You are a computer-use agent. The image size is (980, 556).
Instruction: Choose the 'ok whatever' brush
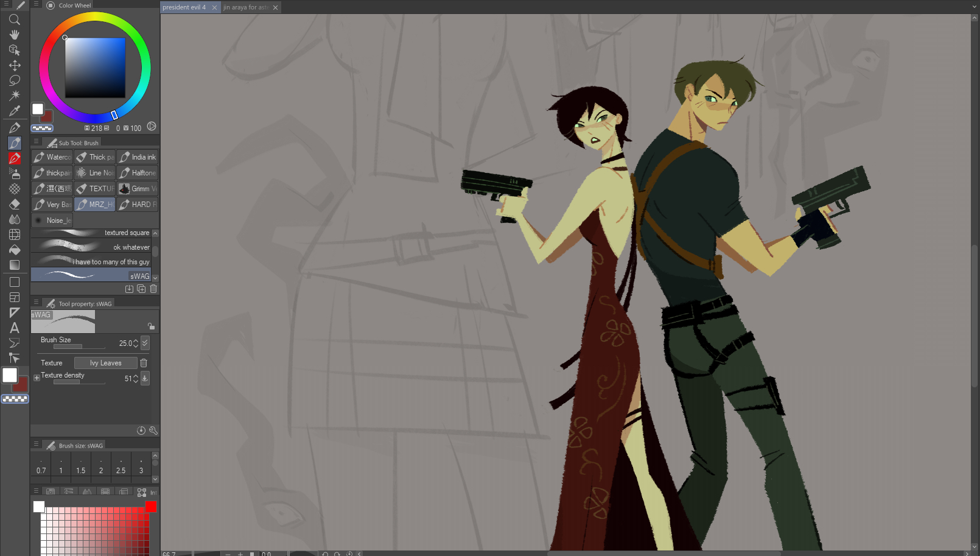click(x=91, y=247)
